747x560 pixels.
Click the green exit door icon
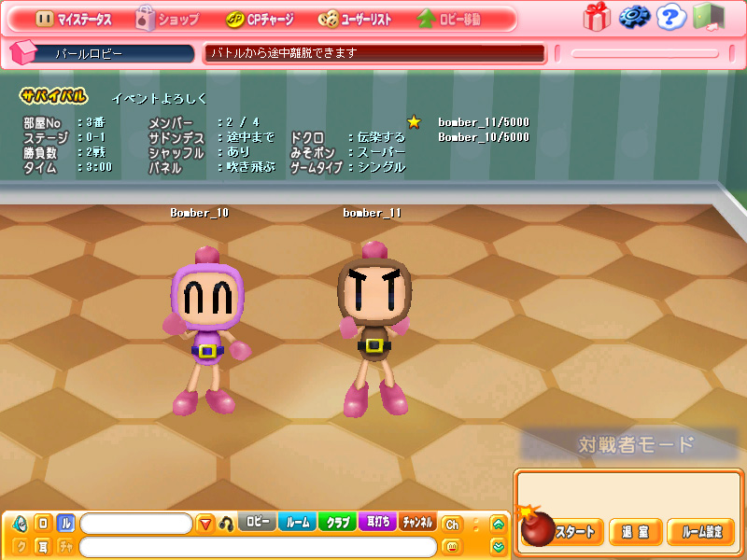[x=709, y=17]
